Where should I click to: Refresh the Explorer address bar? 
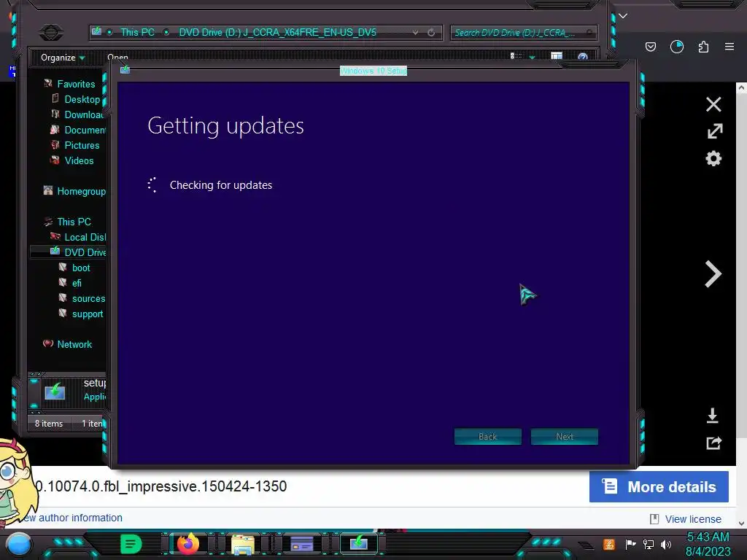[x=431, y=32]
